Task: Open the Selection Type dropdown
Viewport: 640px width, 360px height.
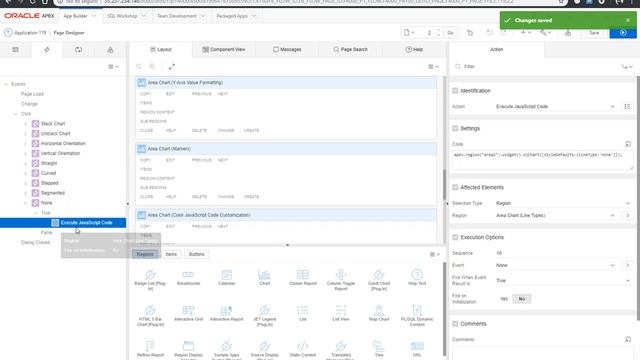Action: pos(563,203)
